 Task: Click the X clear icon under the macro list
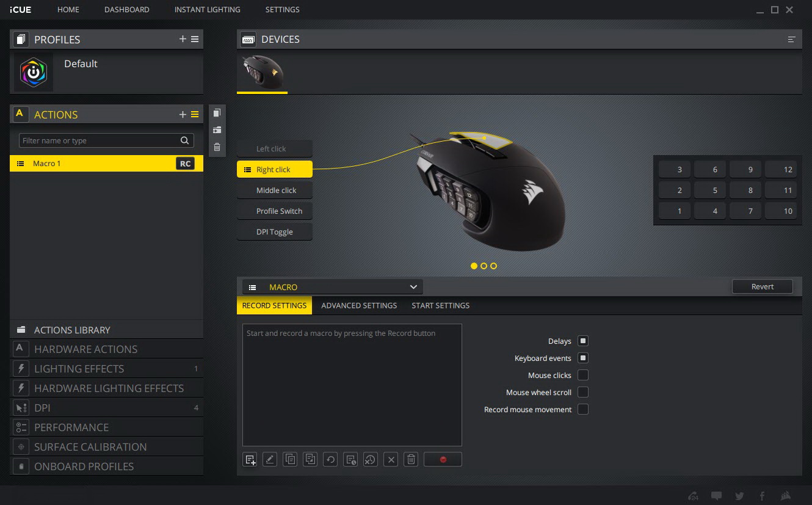(391, 459)
